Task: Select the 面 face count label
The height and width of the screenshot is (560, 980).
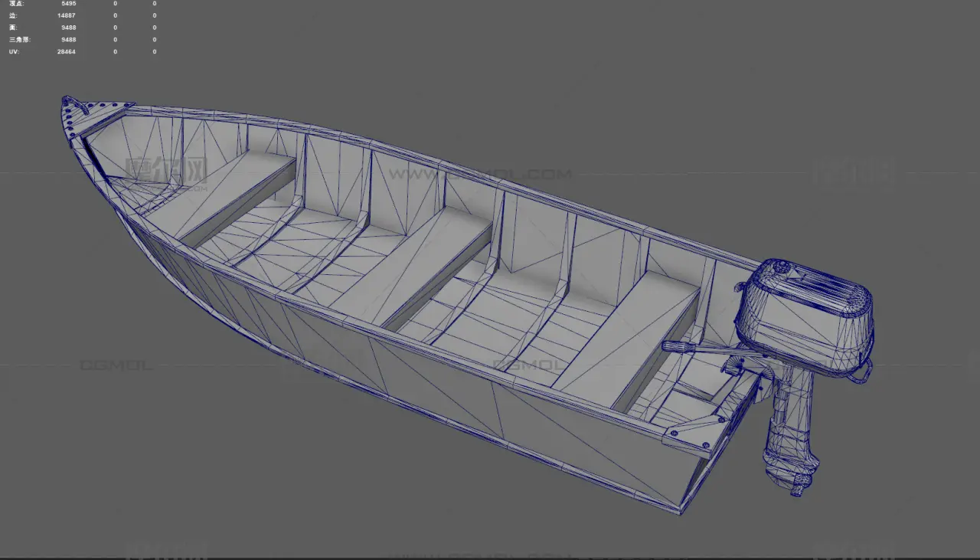Action: tap(13, 28)
